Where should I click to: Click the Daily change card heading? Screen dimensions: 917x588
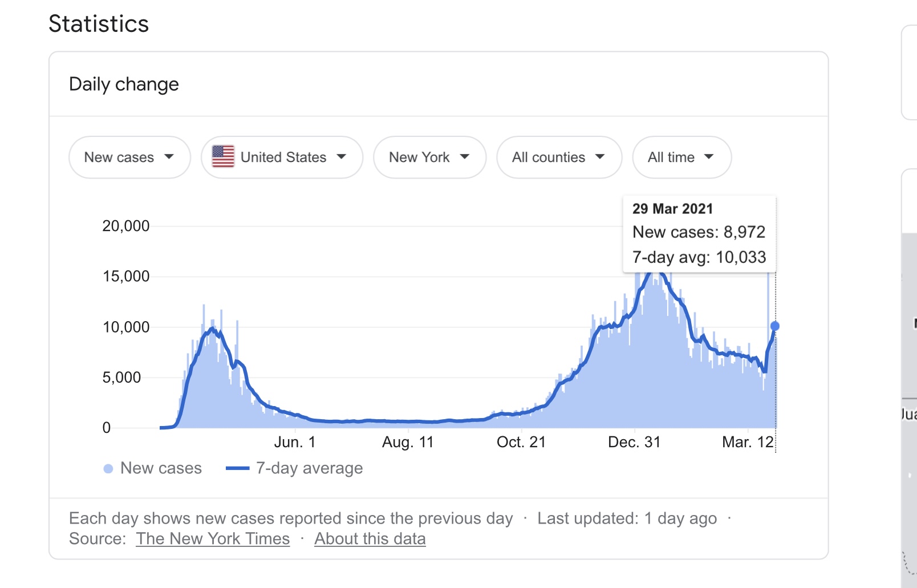[124, 84]
